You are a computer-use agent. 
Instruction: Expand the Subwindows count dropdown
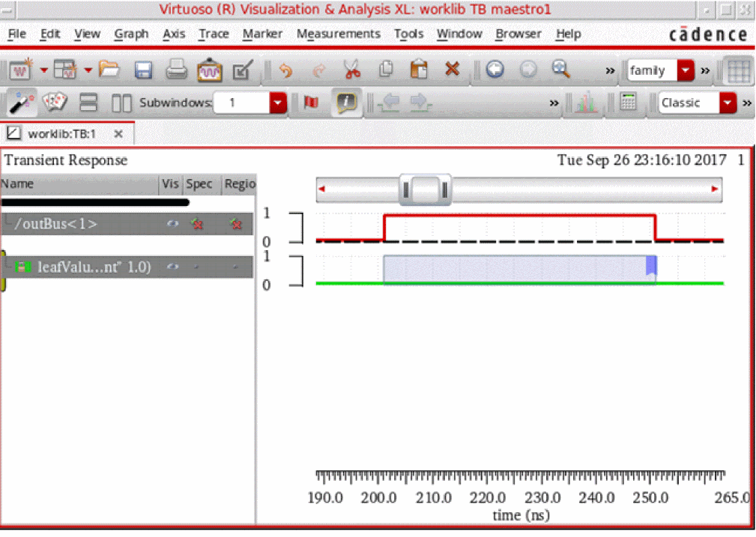[278, 103]
